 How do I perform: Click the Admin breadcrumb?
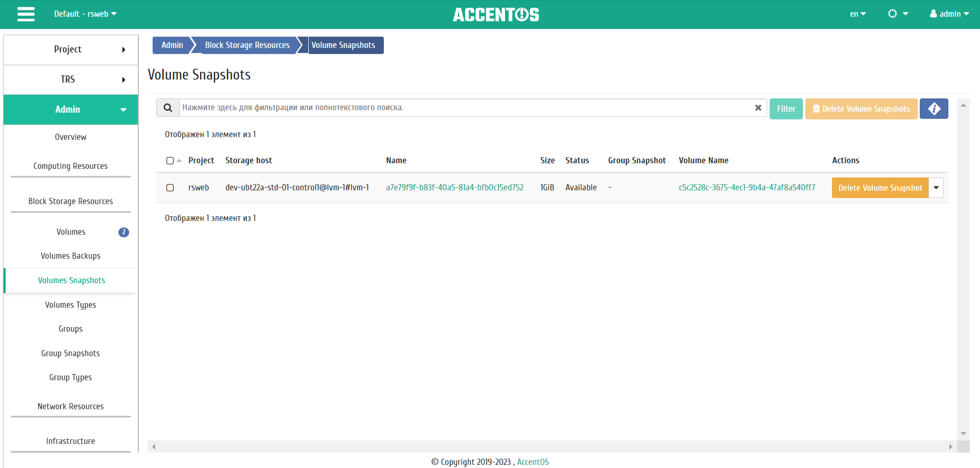point(172,45)
